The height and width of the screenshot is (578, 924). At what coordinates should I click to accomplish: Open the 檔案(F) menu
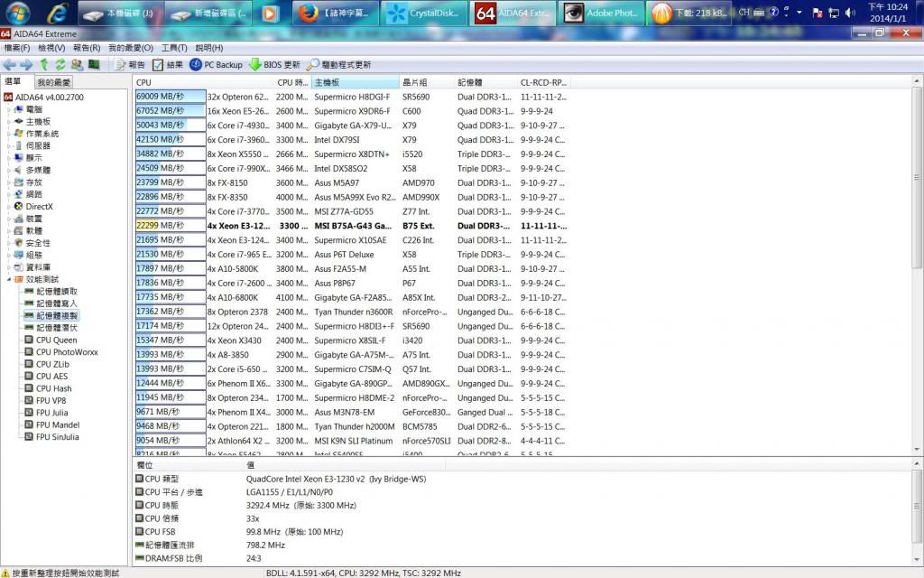pyautogui.click(x=17, y=48)
